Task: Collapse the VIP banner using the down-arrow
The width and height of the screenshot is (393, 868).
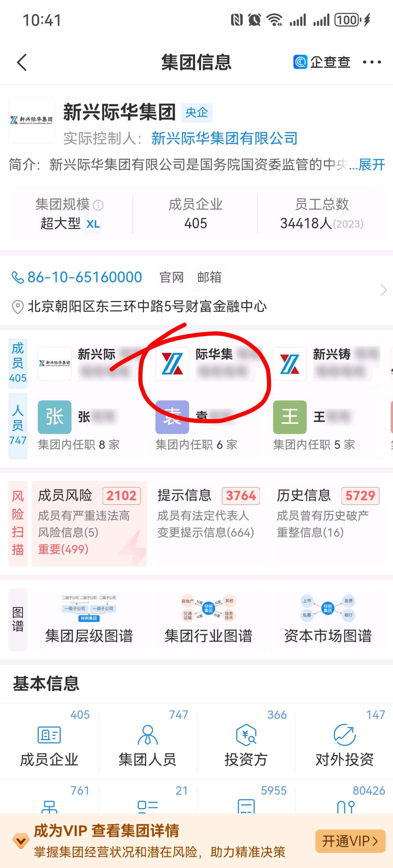Action: coord(21,842)
